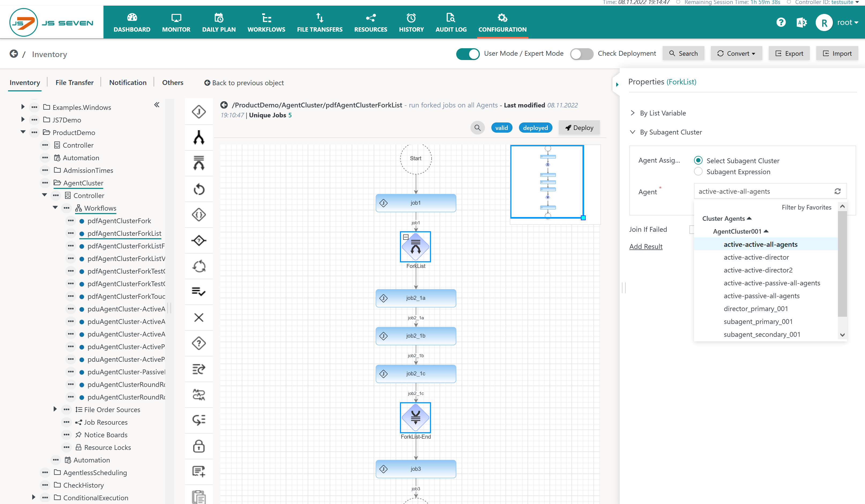Viewport: 865px width, 504px height.
Task: Go to Workflows in top navigation
Action: point(266,23)
